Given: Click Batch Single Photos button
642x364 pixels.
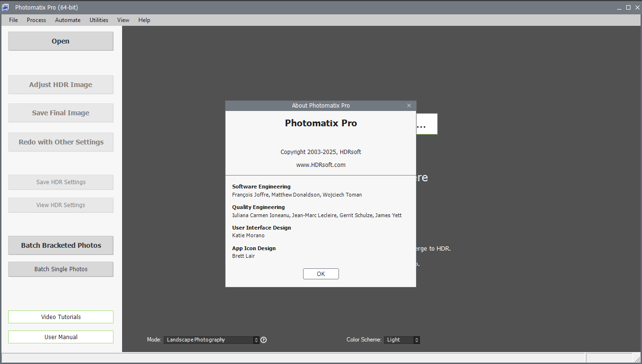Looking at the screenshot, I should click(x=61, y=269).
